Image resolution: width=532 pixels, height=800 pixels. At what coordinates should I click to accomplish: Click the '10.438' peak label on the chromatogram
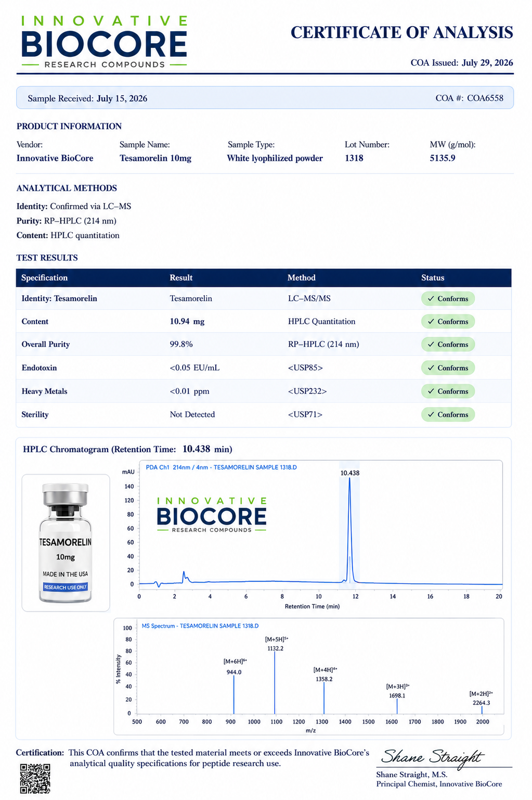[x=350, y=473]
